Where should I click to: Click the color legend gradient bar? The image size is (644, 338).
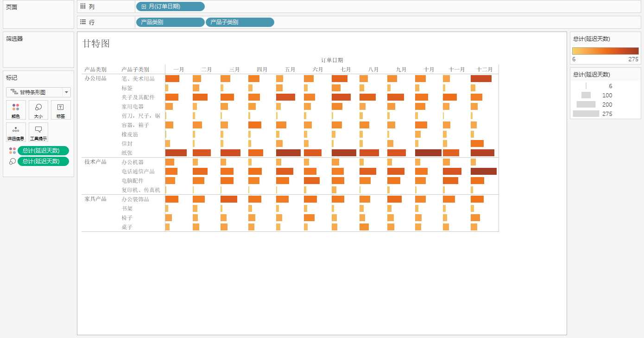pyautogui.click(x=606, y=51)
